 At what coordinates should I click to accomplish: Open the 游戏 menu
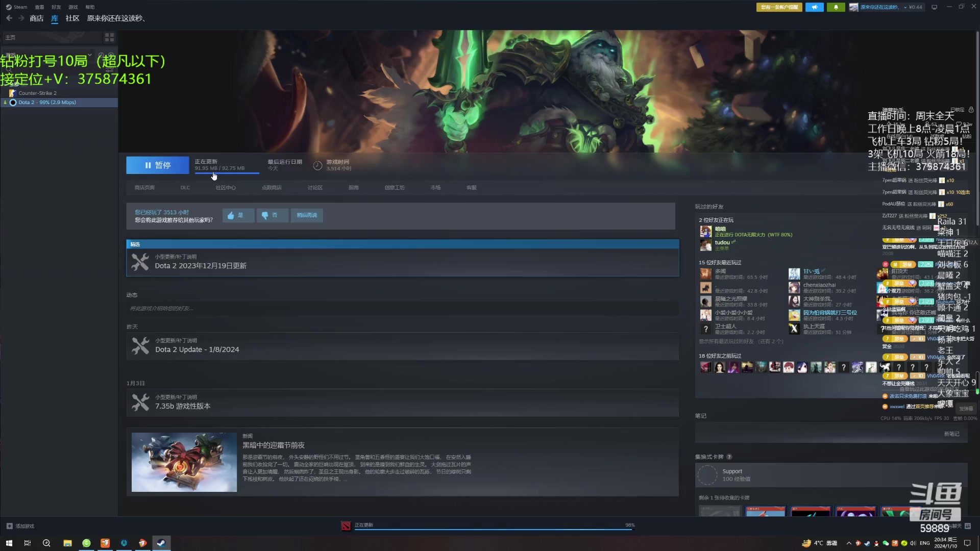coord(73,7)
